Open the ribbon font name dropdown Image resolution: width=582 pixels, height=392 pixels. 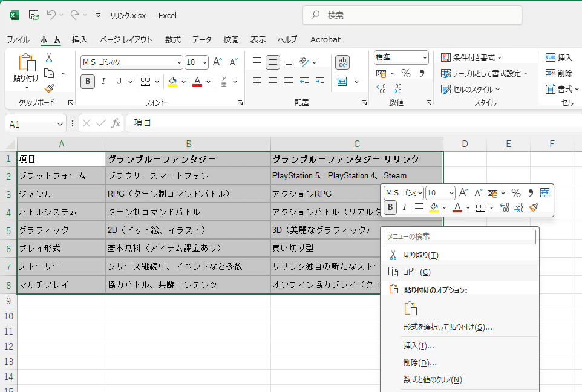coord(179,62)
